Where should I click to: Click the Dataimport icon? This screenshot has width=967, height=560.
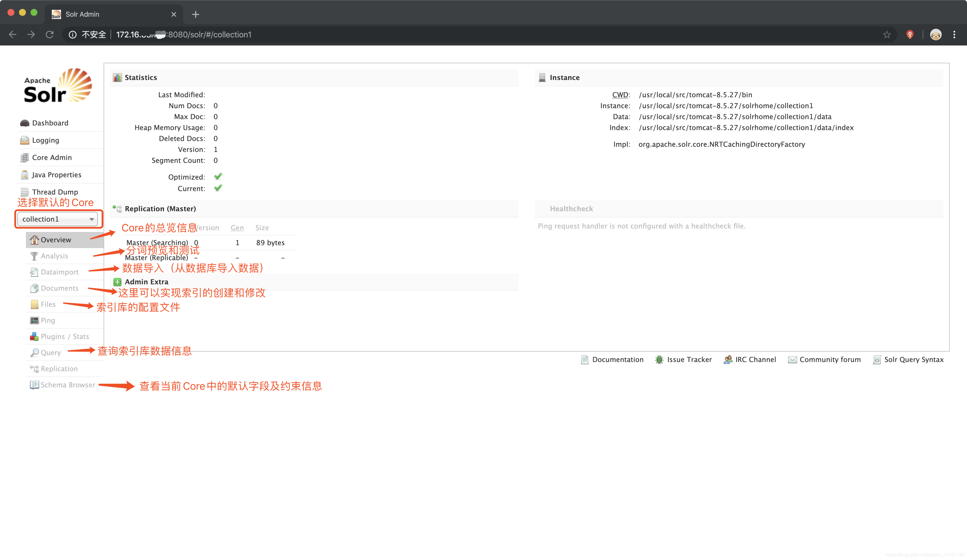click(34, 272)
